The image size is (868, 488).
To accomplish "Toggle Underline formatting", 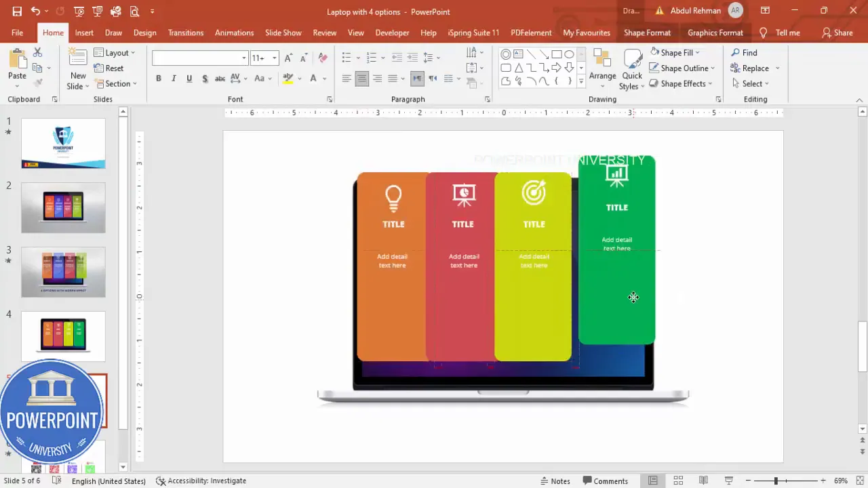I will [189, 79].
